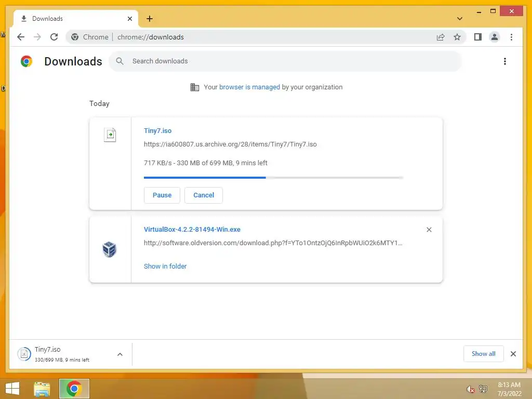Close the Downloads tab
Image resolution: width=532 pixels, height=399 pixels.
[129, 19]
